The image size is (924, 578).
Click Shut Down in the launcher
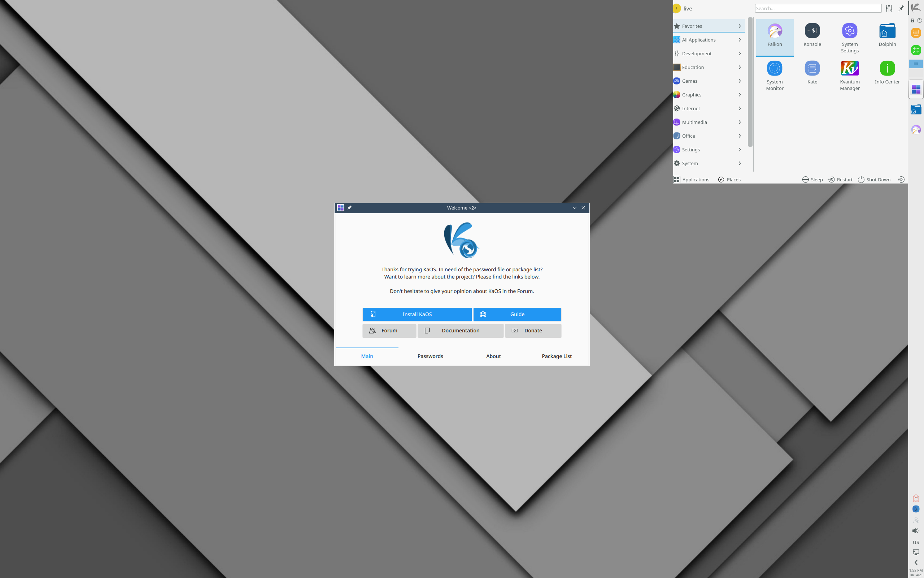tap(874, 180)
